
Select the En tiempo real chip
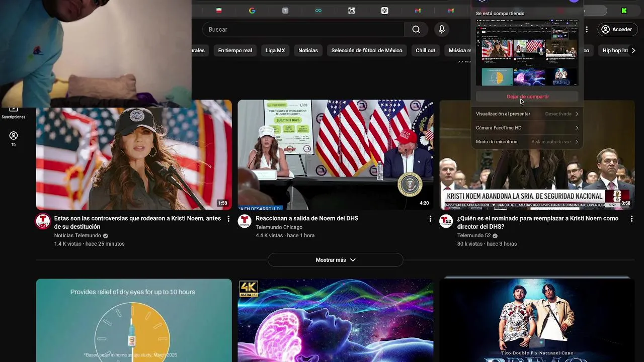click(235, 50)
